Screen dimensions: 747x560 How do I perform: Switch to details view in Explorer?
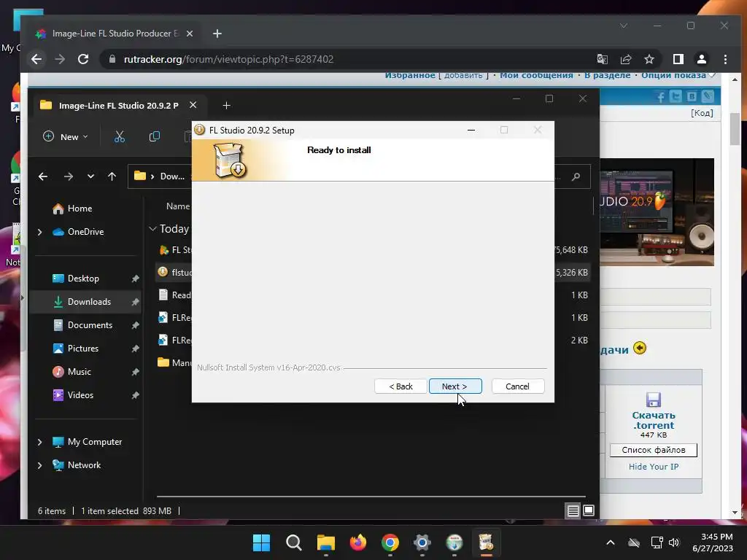tap(573, 511)
